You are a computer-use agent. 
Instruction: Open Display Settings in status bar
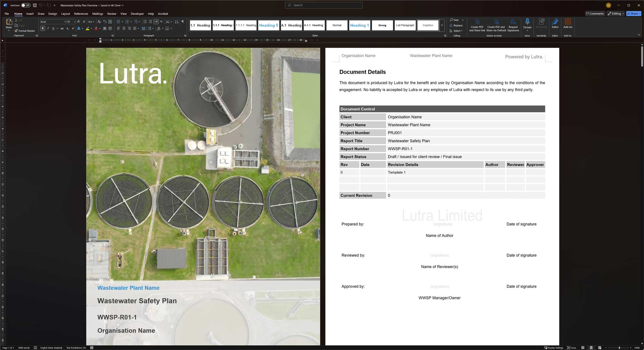tap(554, 348)
